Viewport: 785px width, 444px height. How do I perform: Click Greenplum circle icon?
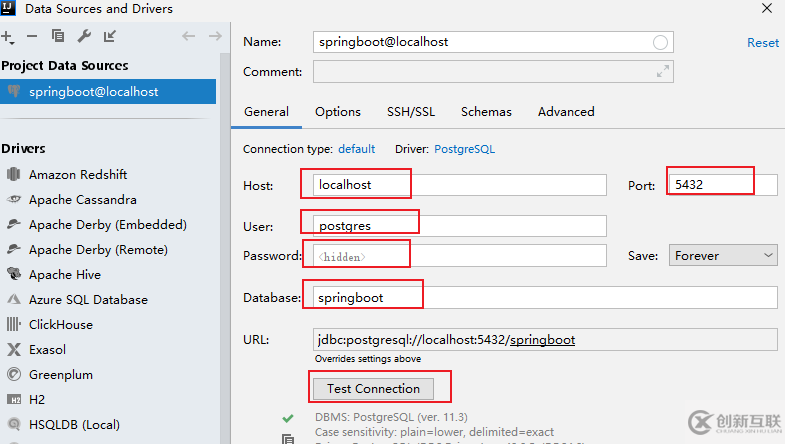[14, 374]
